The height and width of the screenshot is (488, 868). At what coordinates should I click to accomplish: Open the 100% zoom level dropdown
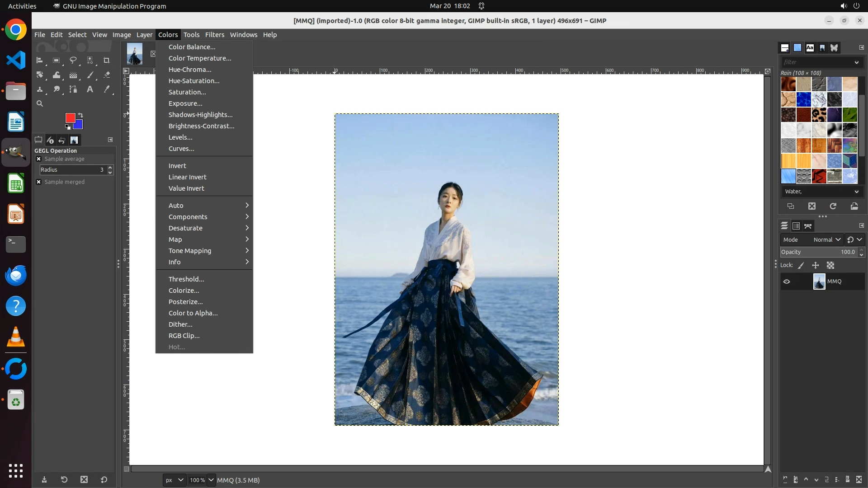pos(211,480)
